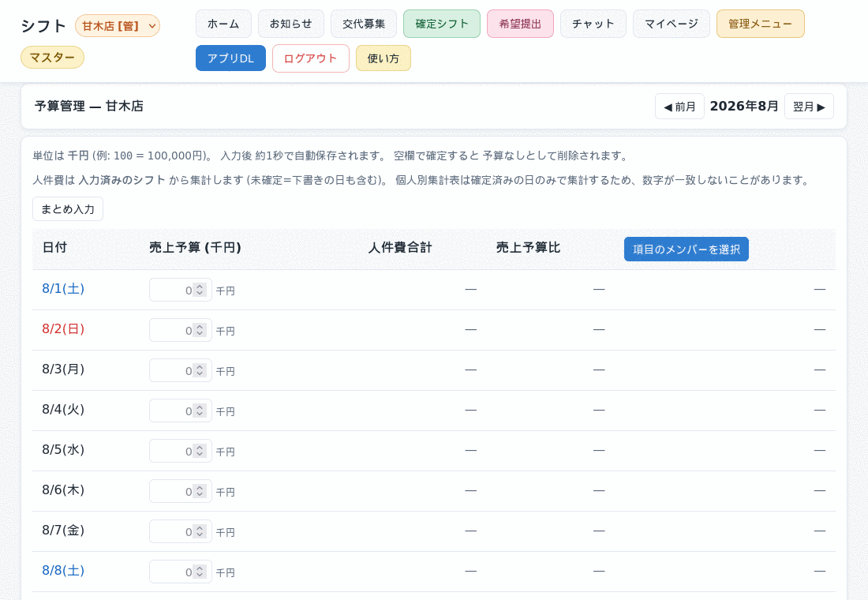Click the budget input for 8/7(金)
868x600 pixels.
pyautogui.click(x=181, y=531)
